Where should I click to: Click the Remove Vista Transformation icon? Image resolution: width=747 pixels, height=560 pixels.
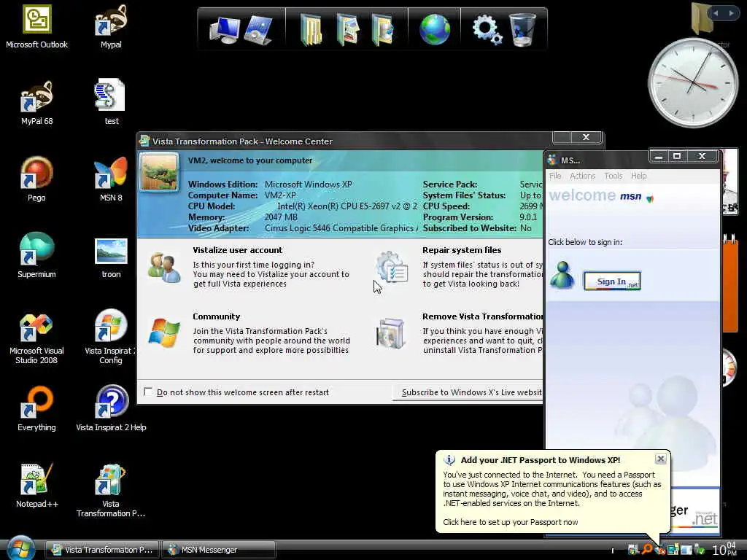point(391,333)
